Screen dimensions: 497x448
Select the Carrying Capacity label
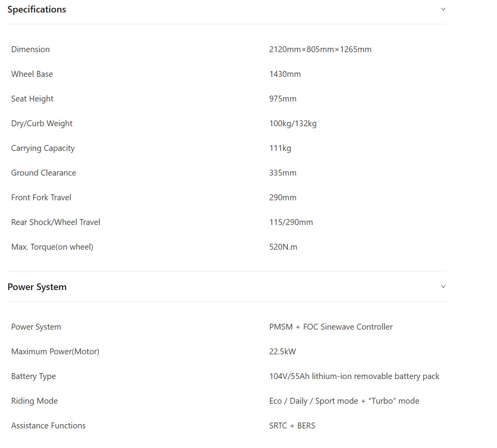tap(43, 148)
